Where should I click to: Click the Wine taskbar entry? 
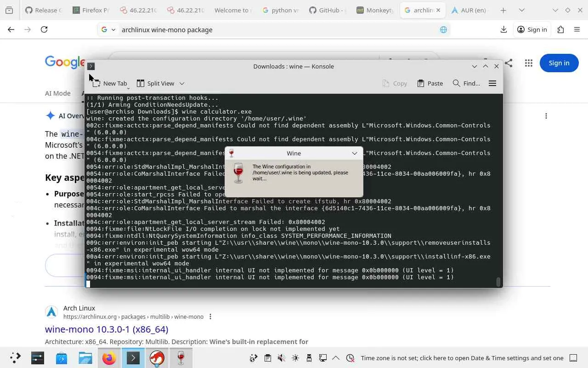coord(181,358)
